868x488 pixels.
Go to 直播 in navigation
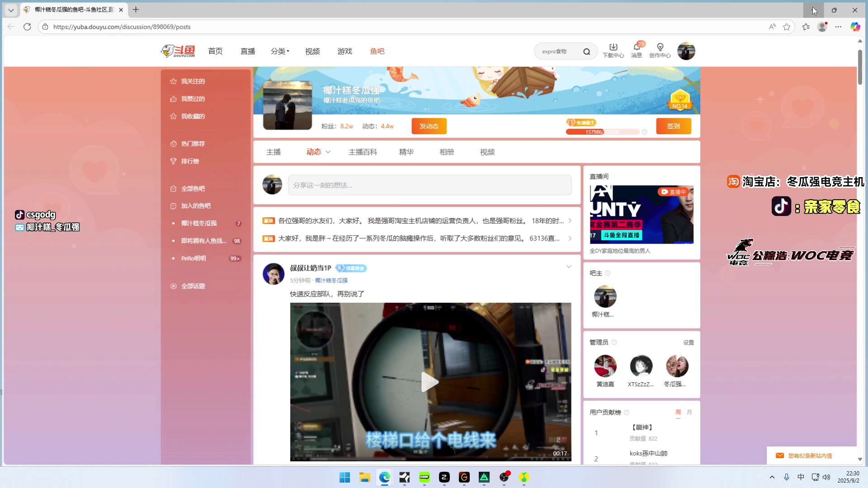pos(248,52)
